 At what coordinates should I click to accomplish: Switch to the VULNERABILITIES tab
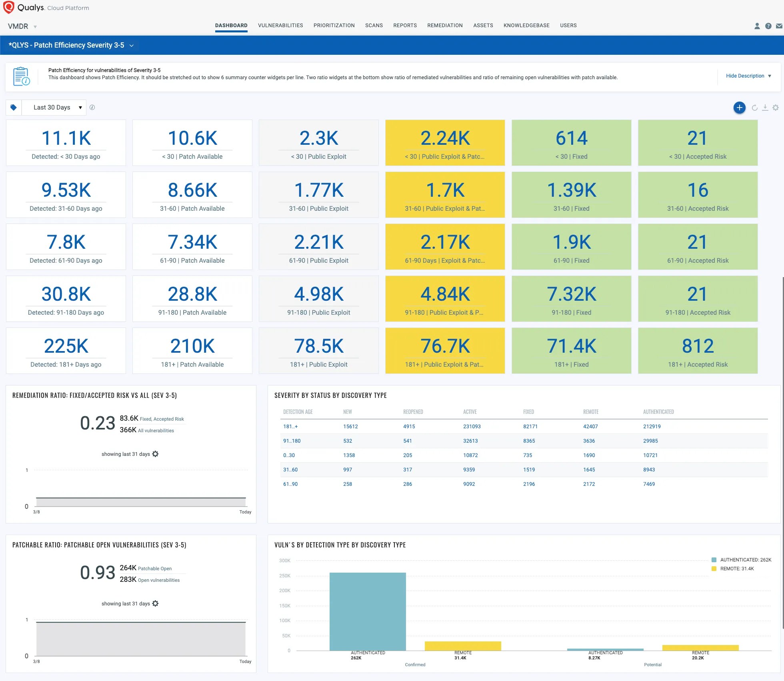tap(280, 25)
